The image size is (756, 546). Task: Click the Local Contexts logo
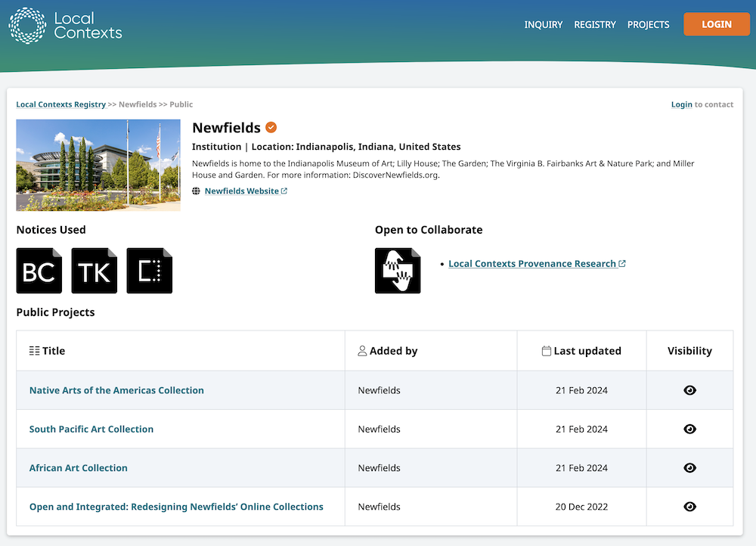coord(65,25)
